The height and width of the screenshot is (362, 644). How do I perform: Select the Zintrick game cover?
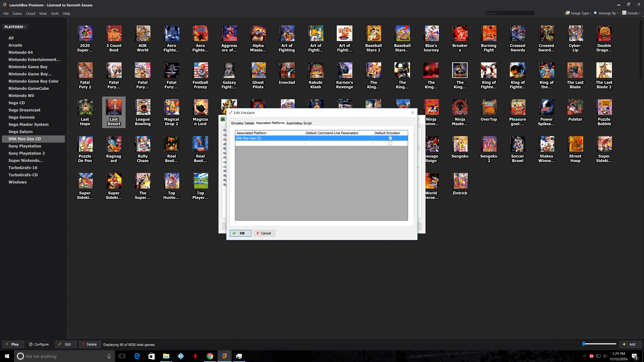[460, 181]
